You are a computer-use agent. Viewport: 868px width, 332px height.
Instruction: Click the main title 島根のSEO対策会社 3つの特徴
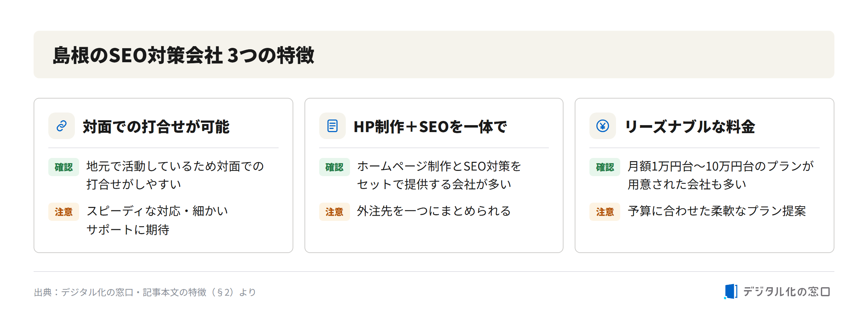184,55
